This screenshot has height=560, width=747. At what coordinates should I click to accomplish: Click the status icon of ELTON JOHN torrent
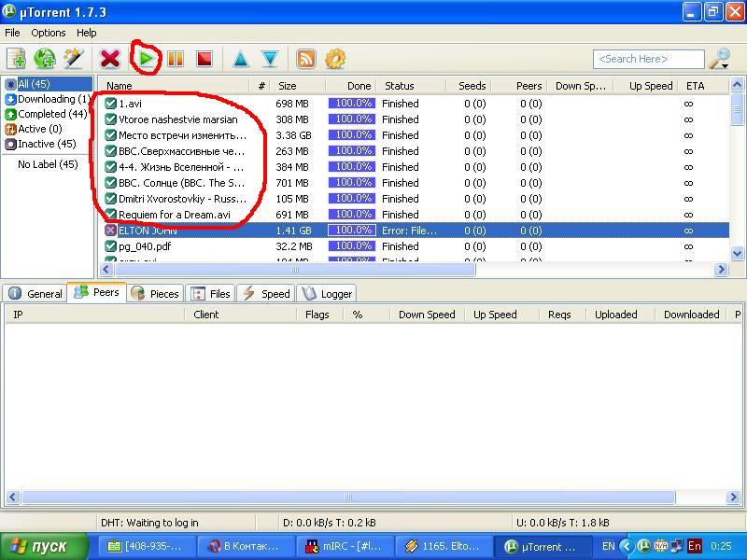click(110, 231)
